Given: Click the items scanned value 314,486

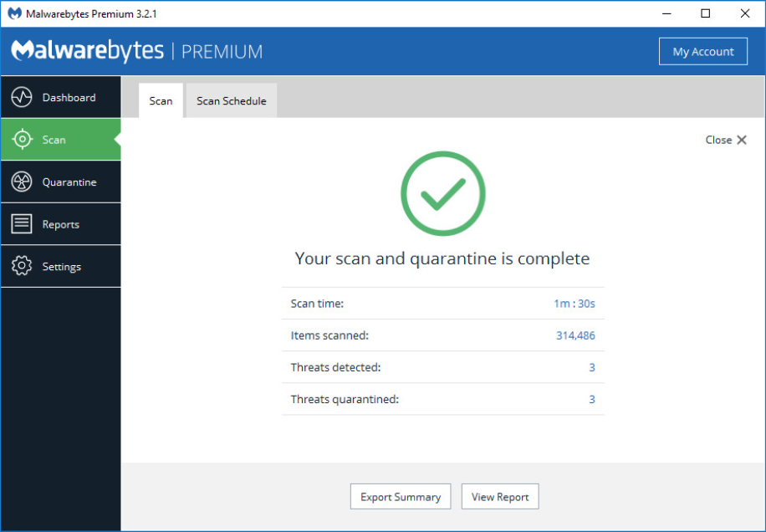Looking at the screenshot, I should coord(575,335).
